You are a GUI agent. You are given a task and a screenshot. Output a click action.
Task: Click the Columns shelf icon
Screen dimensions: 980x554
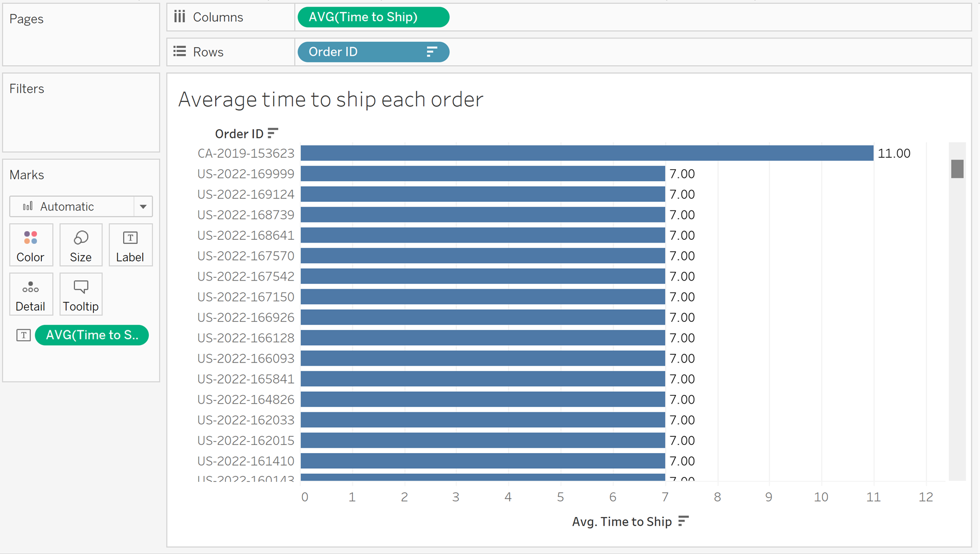pos(180,17)
